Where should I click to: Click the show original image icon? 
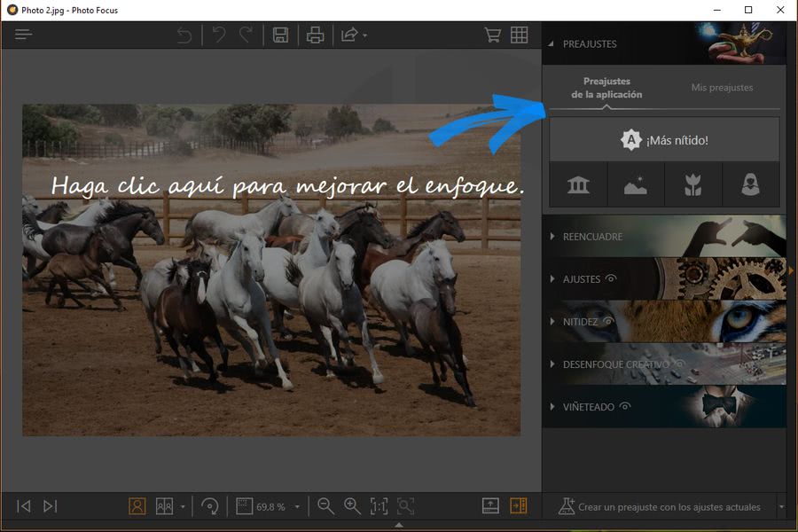pos(490,506)
